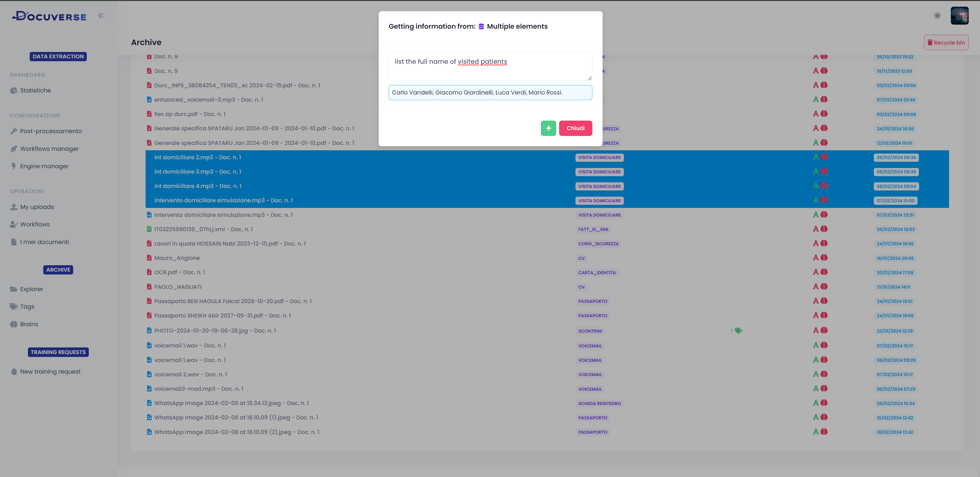
Task: Open the Tags section
Action: pos(27,307)
